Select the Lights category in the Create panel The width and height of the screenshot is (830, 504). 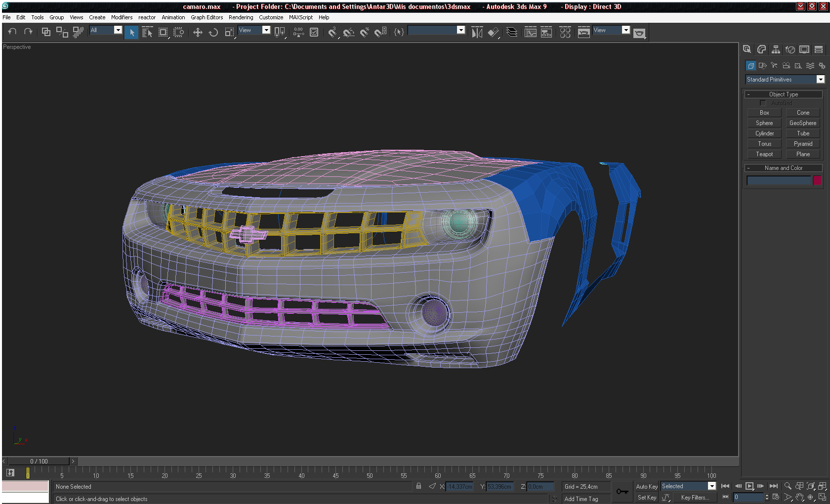774,66
